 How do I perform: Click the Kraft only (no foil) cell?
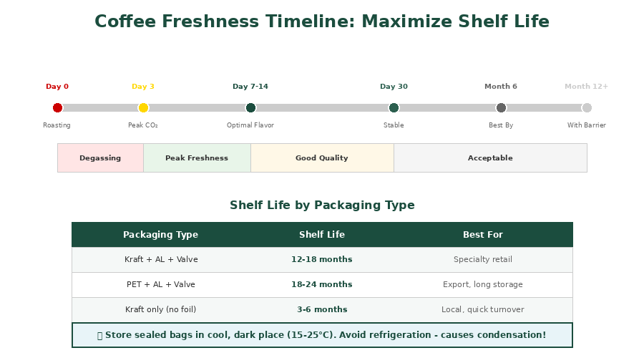(x=160, y=310)
